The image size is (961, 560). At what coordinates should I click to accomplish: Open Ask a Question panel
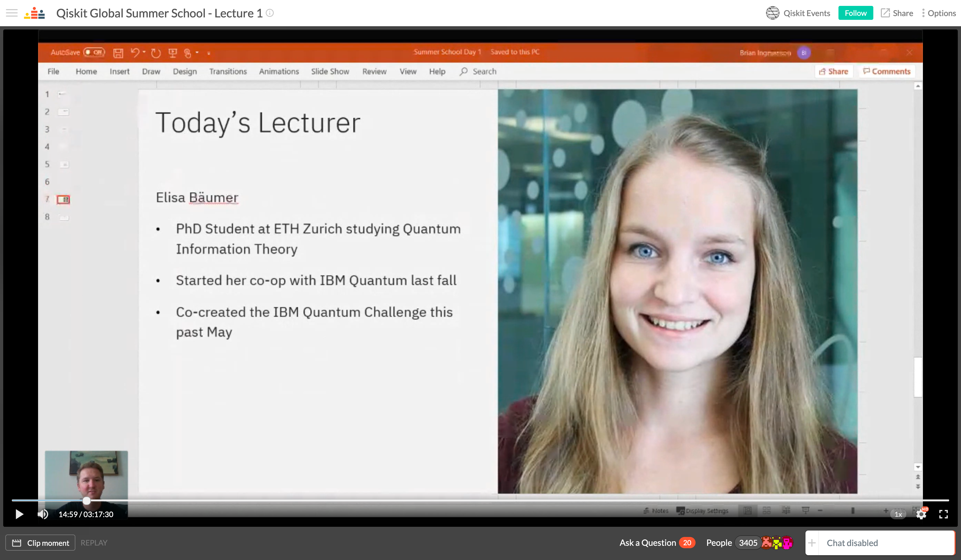pyautogui.click(x=657, y=543)
